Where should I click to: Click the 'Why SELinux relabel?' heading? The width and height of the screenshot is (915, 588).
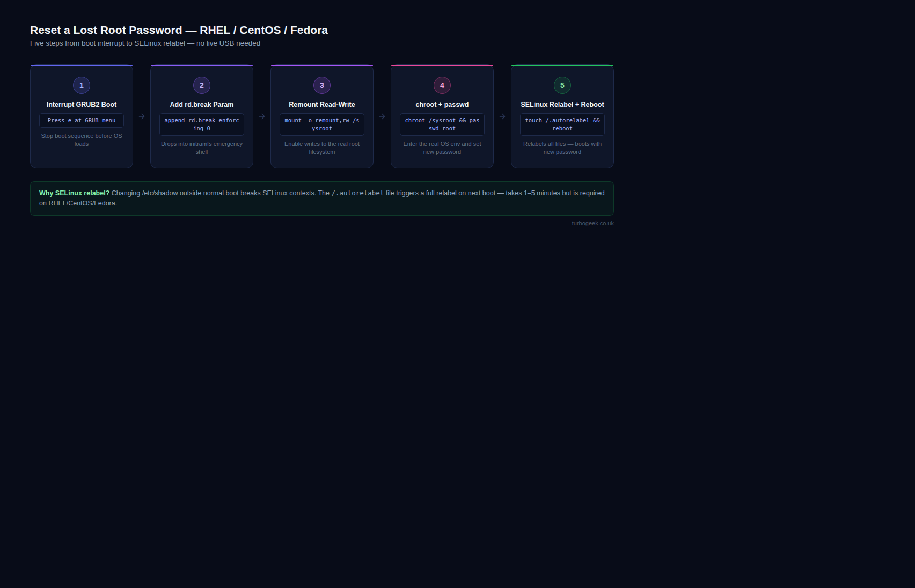tap(74, 193)
